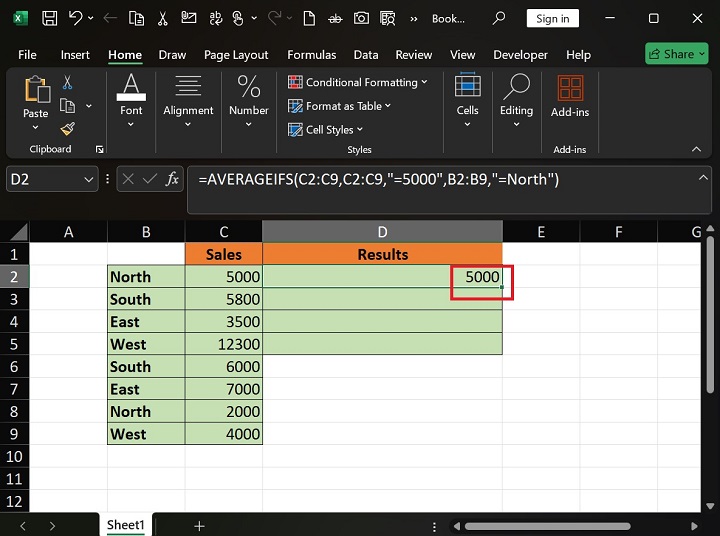Open the Page Layout tab

pyautogui.click(x=236, y=55)
